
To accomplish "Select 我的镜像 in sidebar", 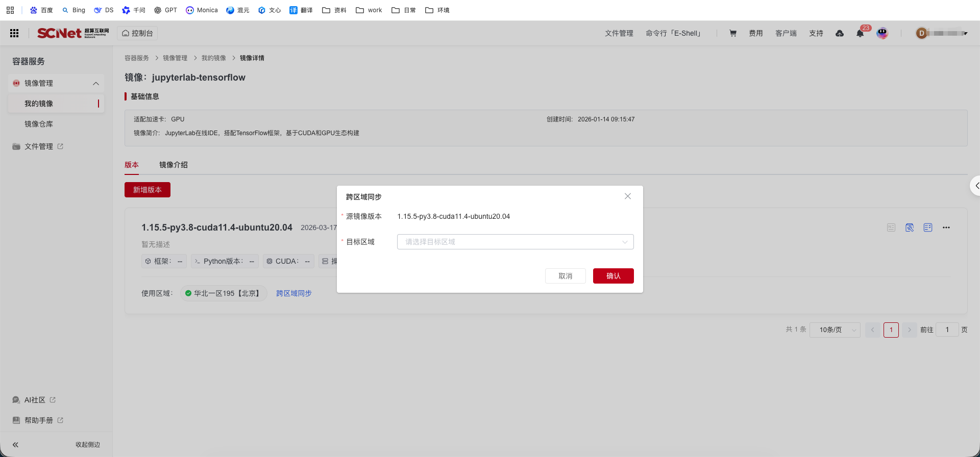I will (56, 104).
